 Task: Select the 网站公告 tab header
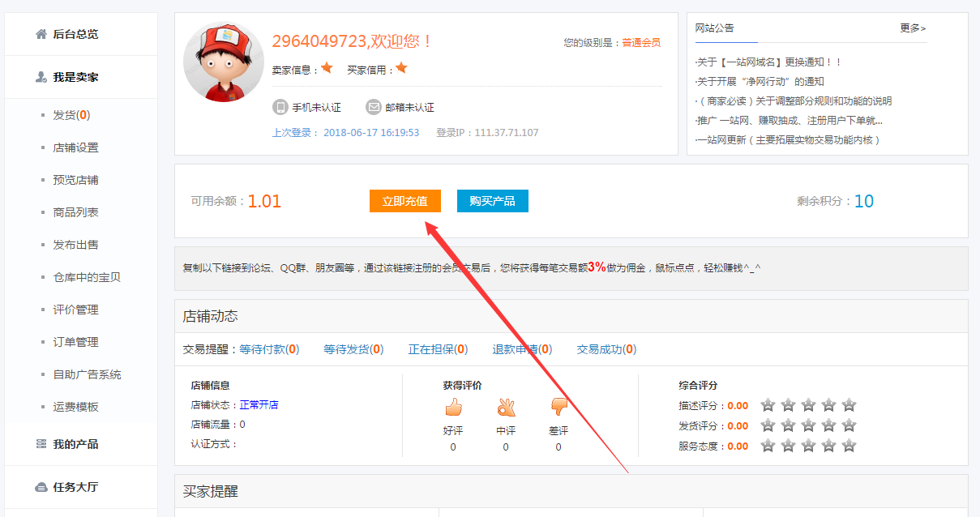(x=715, y=28)
